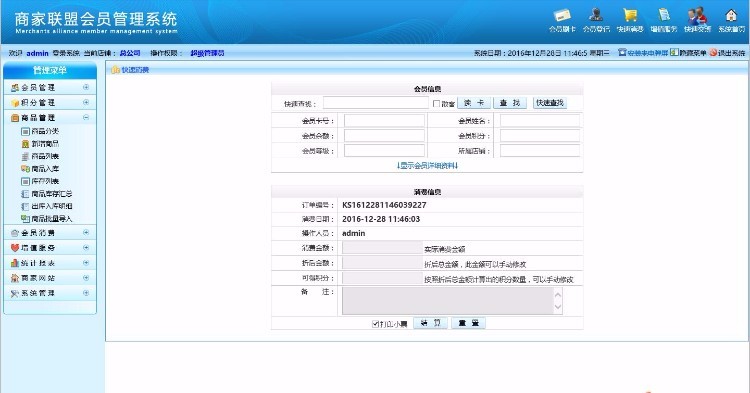Open 商品库存汇总 in the sidebar tree
Viewport: 750px width, 393px height.
(52, 194)
